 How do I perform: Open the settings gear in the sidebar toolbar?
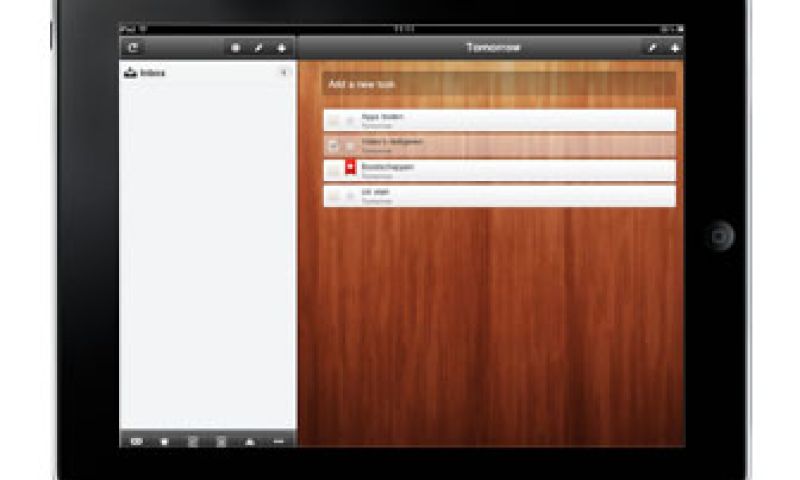[x=235, y=48]
